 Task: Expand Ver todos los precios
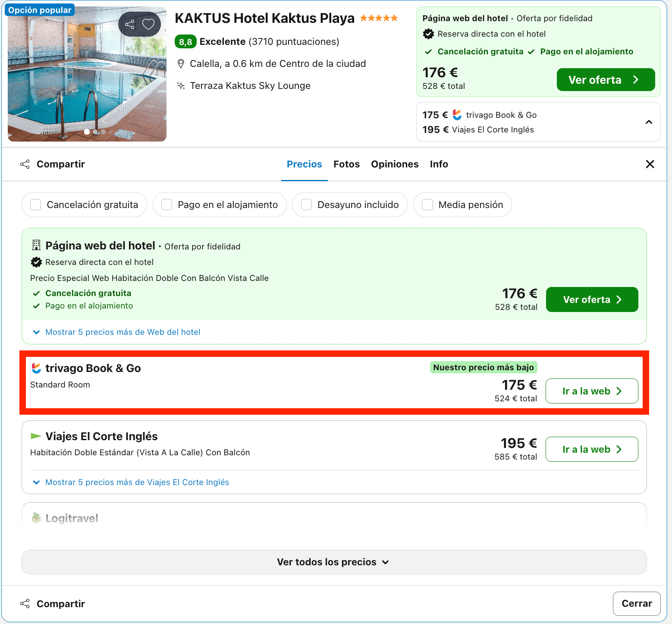point(334,562)
